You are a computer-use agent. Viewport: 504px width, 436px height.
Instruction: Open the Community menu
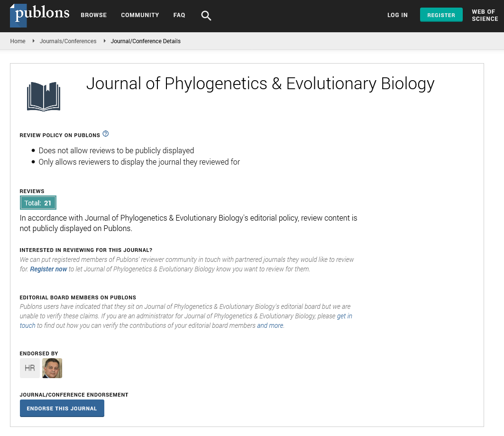[139, 15]
